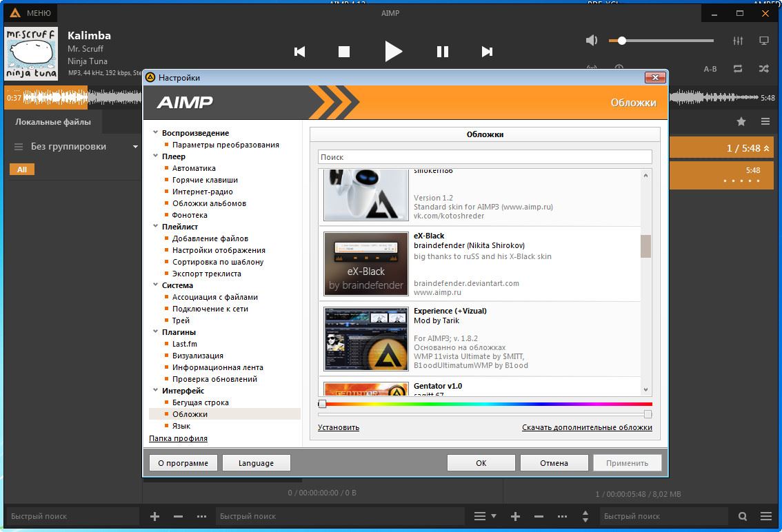
Task: Select the eX-Black skin thumbnail
Action: (366, 264)
